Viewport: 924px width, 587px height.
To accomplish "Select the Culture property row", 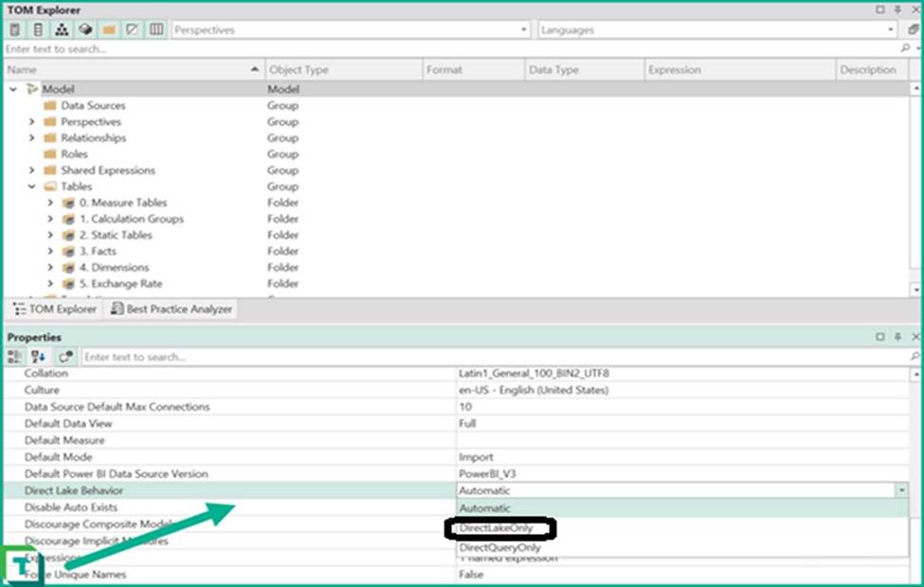I will [457, 390].
